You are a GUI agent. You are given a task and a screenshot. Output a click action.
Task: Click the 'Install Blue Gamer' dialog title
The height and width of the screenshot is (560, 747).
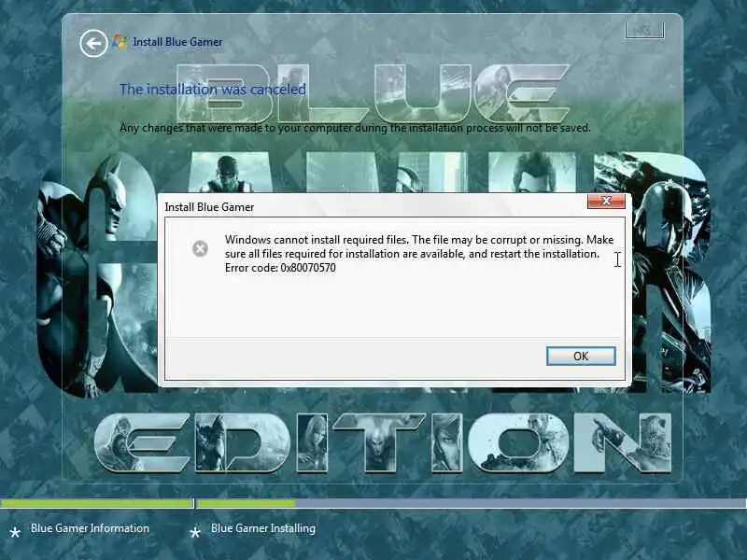coord(209,207)
